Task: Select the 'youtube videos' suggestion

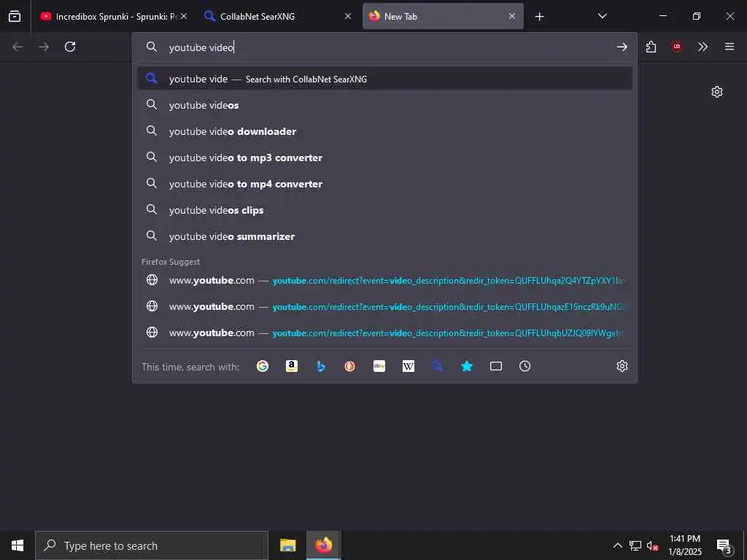Action: 384,105
